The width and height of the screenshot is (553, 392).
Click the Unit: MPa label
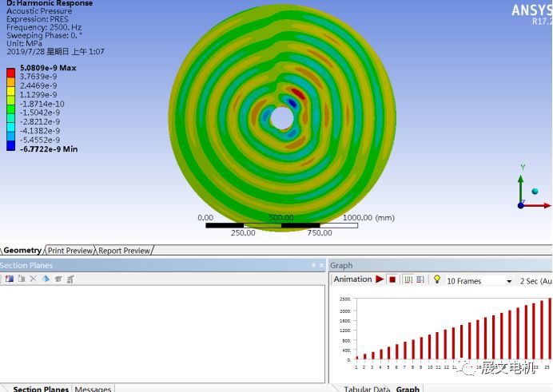click(24, 43)
